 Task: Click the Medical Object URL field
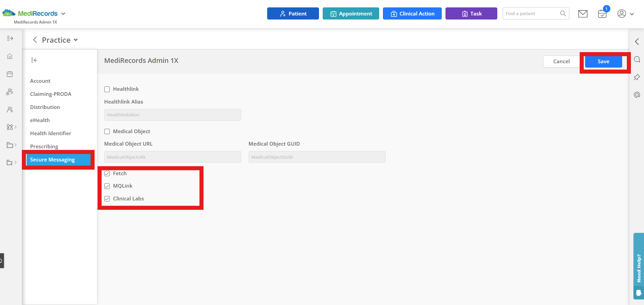[173, 157]
